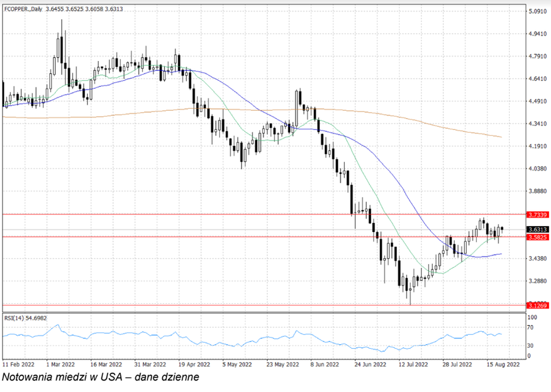
Task: Click the 5.0910 price axis label
Action: [536, 11]
